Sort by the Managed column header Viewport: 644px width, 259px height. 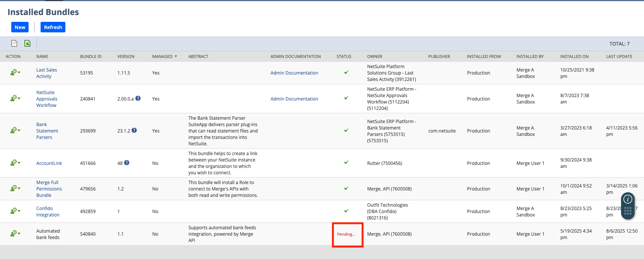(x=162, y=56)
